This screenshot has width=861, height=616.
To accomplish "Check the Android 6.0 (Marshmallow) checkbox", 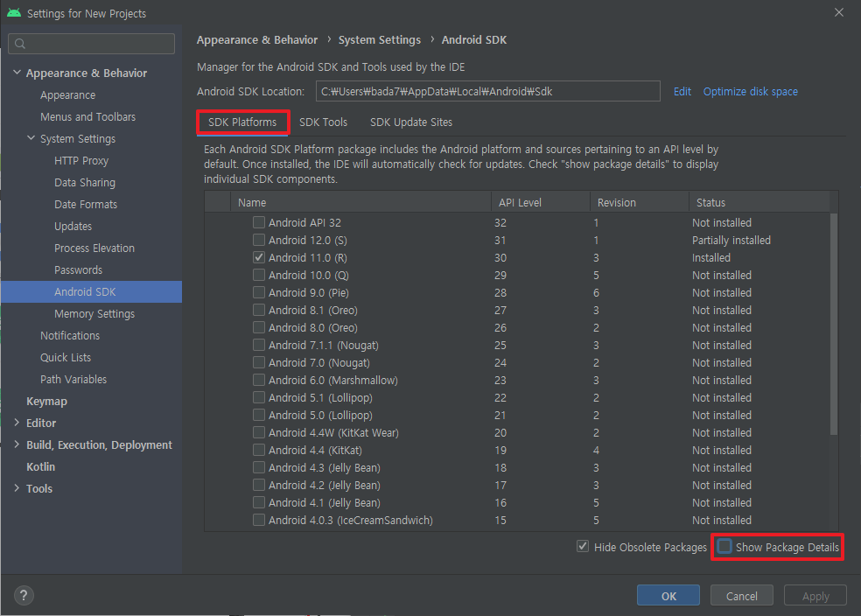I will (259, 380).
